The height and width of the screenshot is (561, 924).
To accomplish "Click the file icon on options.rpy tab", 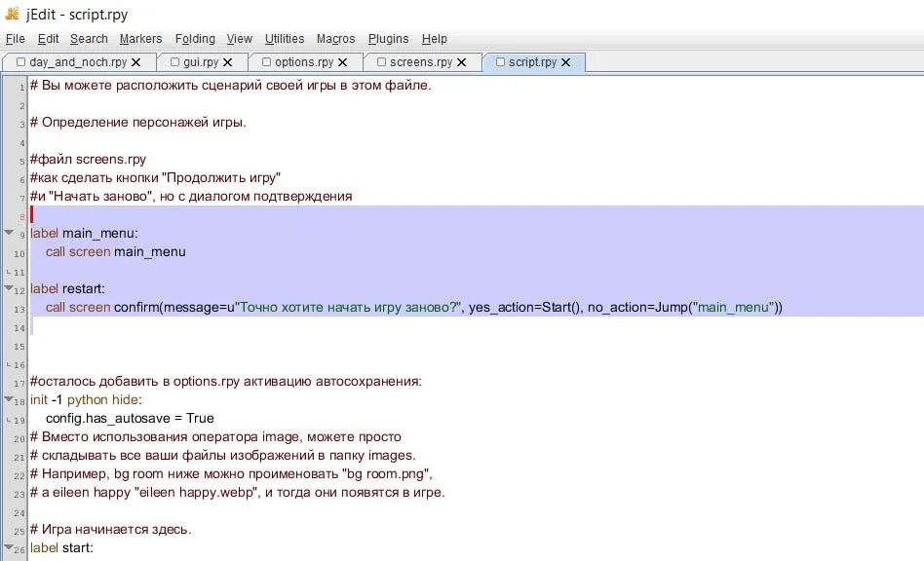I will [266, 61].
